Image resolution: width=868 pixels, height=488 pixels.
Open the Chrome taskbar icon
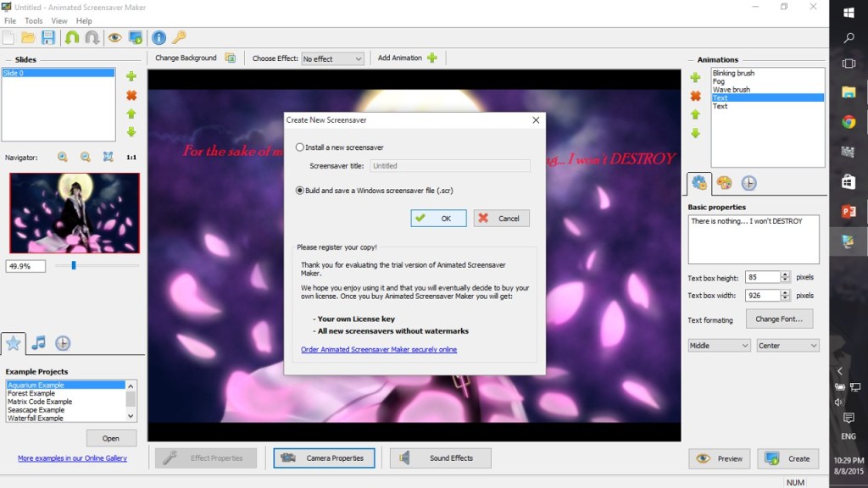pyautogui.click(x=849, y=122)
